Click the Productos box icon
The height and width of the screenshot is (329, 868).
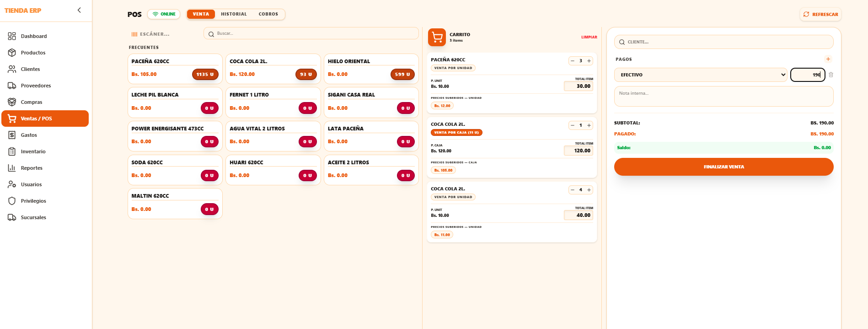[x=12, y=53]
